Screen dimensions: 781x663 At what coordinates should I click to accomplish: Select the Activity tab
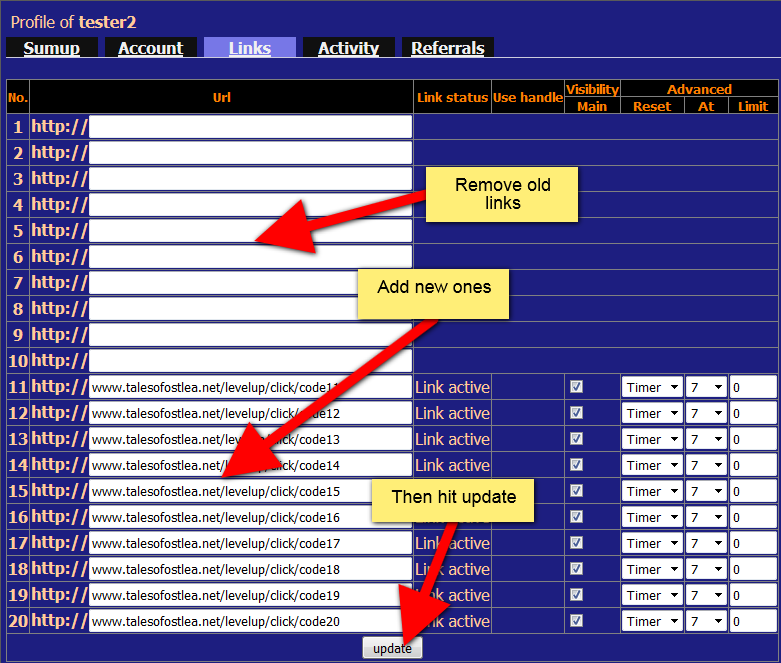tap(348, 48)
